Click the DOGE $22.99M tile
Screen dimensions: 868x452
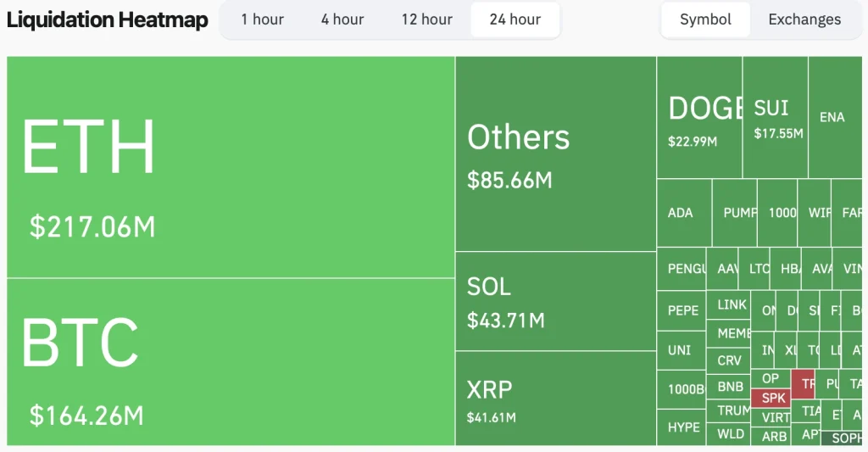click(x=699, y=119)
